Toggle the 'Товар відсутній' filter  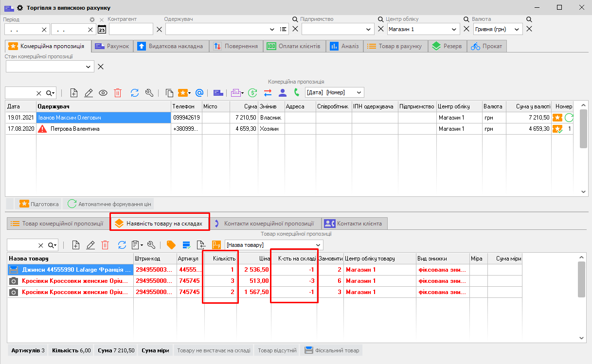click(277, 350)
